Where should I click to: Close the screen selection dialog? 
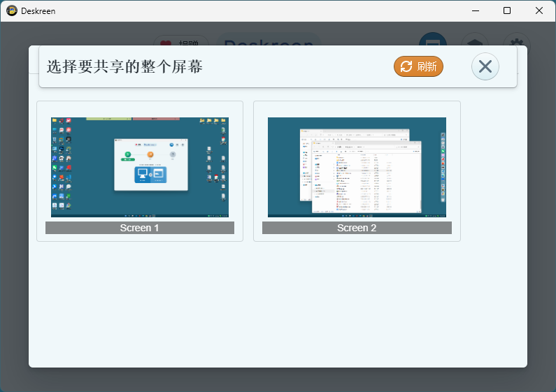click(485, 66)
